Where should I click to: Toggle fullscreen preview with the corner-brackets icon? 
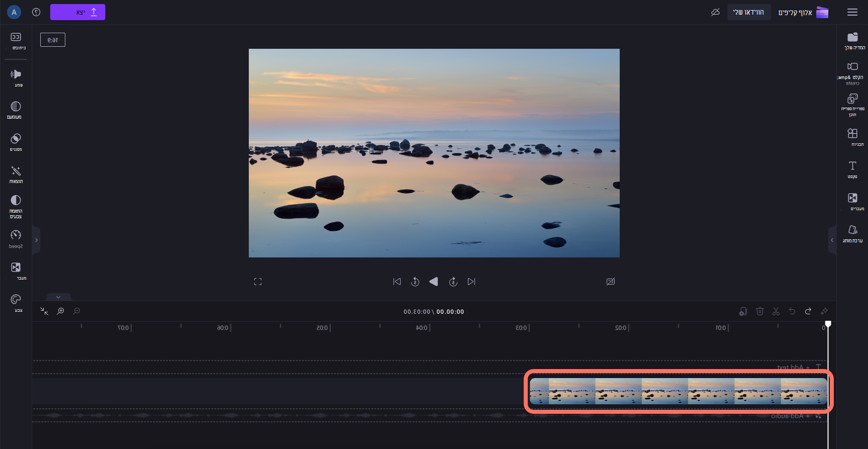(258, 282)
